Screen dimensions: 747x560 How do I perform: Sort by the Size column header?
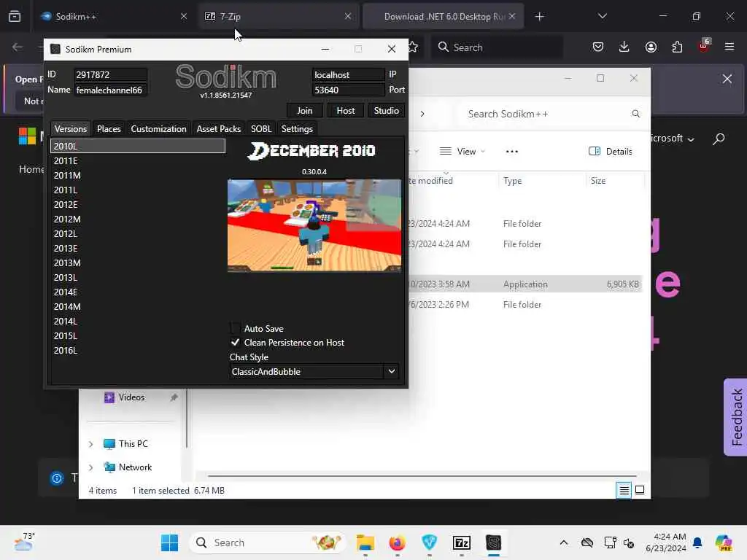pyautogui.click(x=614, y=181)
